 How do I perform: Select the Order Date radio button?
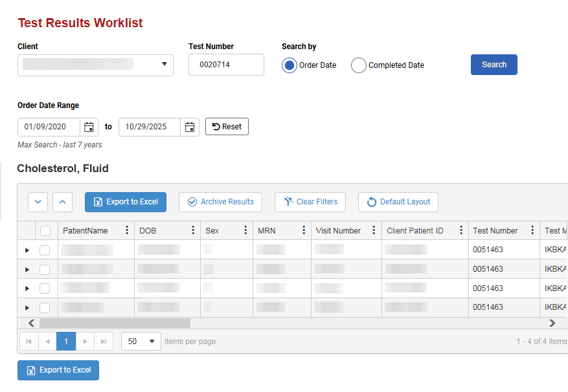[x=290, y=65]
